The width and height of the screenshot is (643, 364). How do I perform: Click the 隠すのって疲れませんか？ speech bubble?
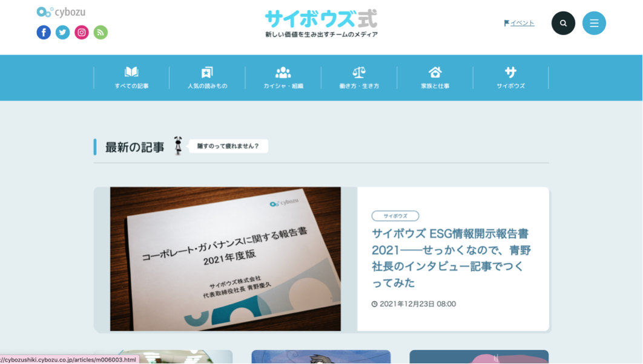pos(228,146)
